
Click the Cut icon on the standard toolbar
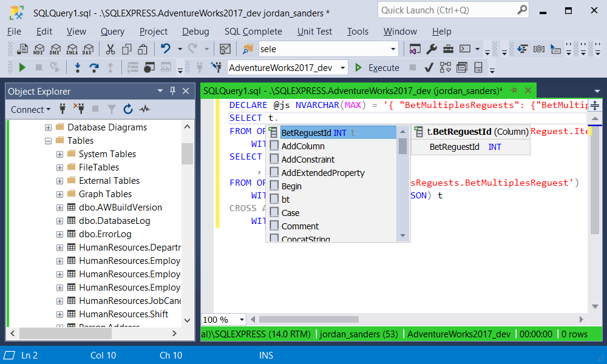pos(109,50)
